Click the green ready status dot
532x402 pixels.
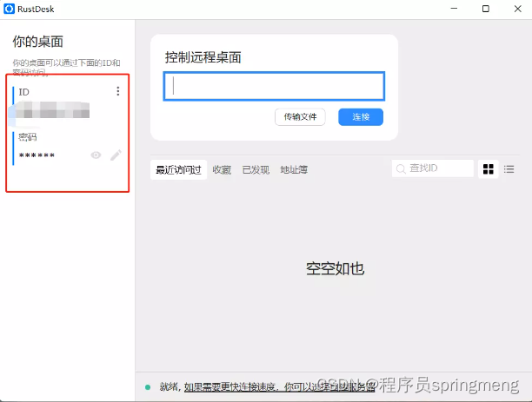[x=148, y=386]
